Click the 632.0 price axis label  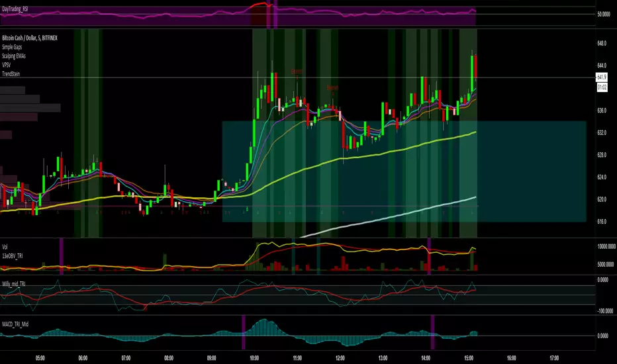602,132
